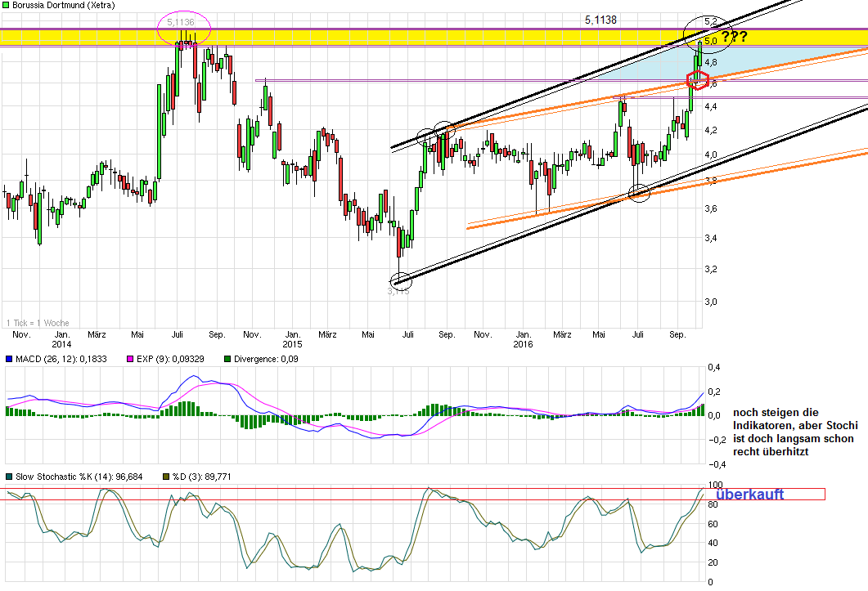This screenshot has width=868, height=591.
Task: Click the '2015' year label on time axis
Action: pos(292,344)
